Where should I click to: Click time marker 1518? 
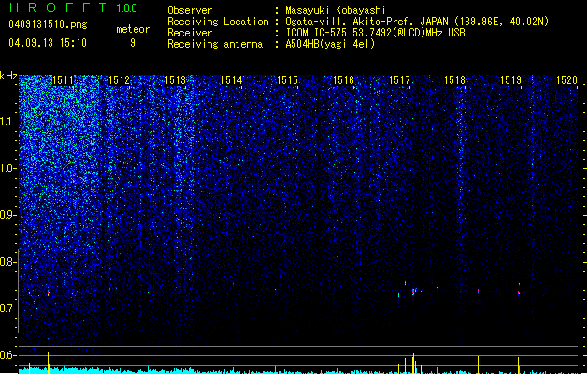point(455,80)
